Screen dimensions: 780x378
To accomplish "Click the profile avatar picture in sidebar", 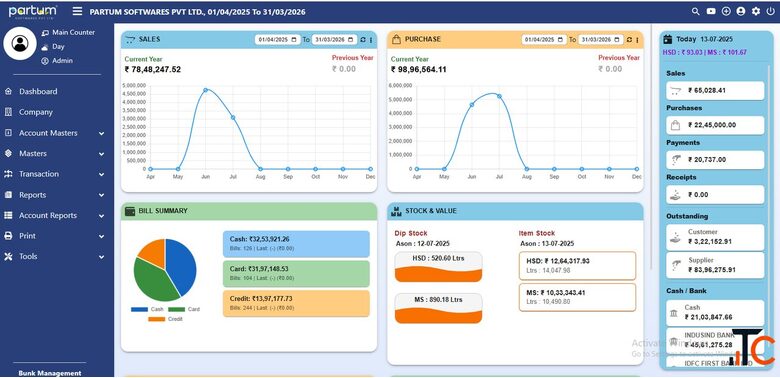I will (x=20, y=44).
